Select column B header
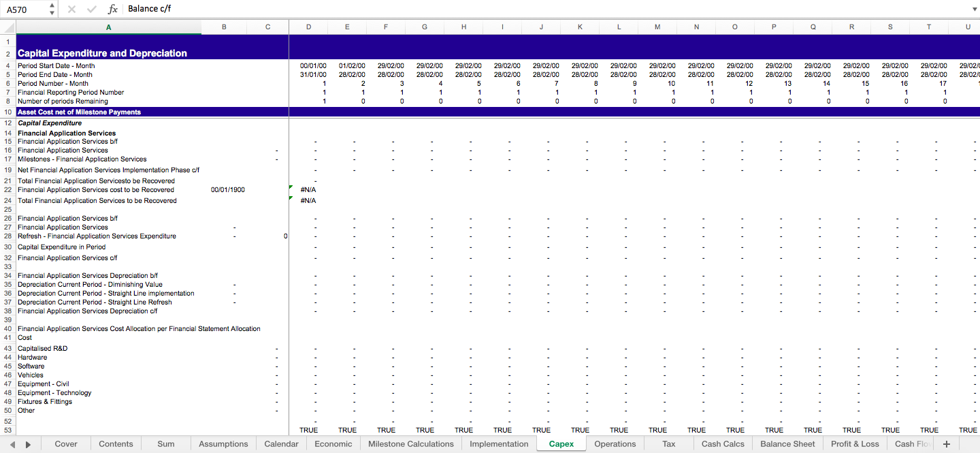The image size is (980, 453). click(x=224, y=27)
